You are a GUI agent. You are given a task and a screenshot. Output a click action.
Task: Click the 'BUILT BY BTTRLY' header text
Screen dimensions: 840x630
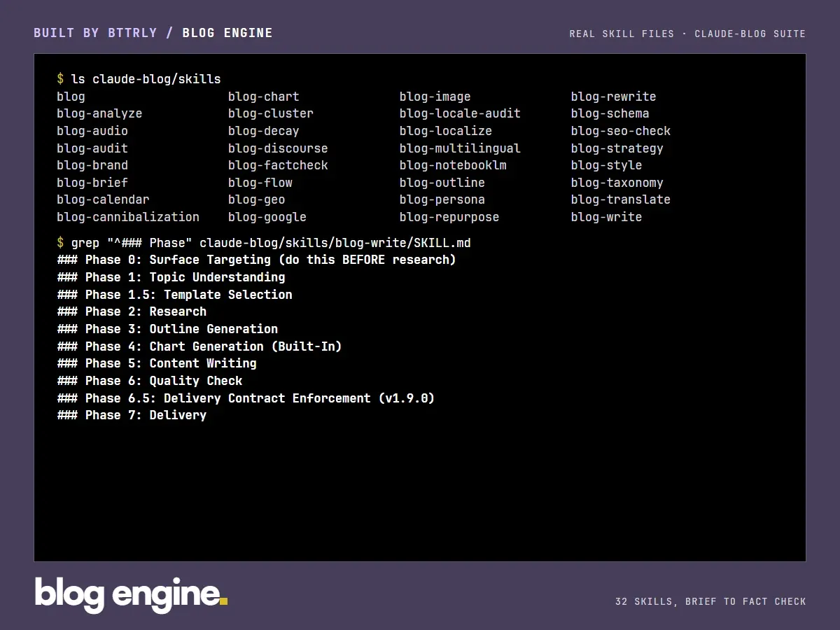pos(95,33)
